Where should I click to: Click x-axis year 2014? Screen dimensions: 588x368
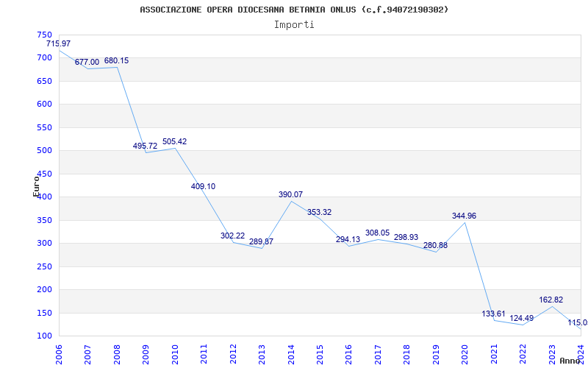(291, 355)
